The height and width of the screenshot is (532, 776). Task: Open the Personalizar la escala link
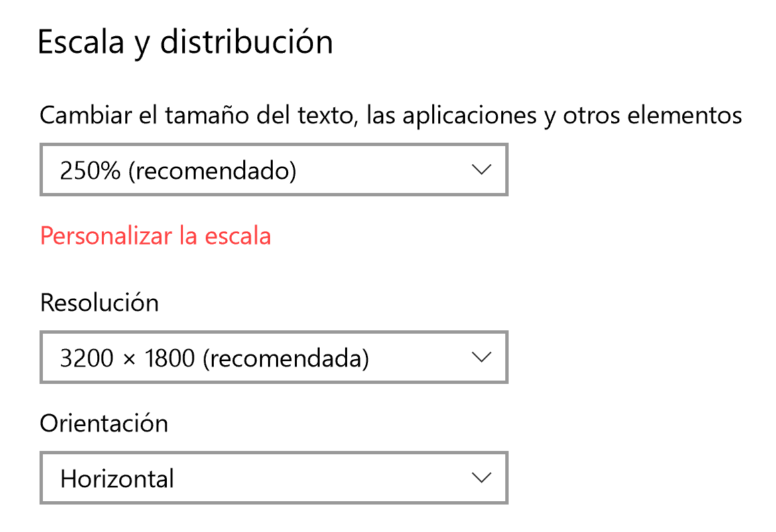(155, 236)
